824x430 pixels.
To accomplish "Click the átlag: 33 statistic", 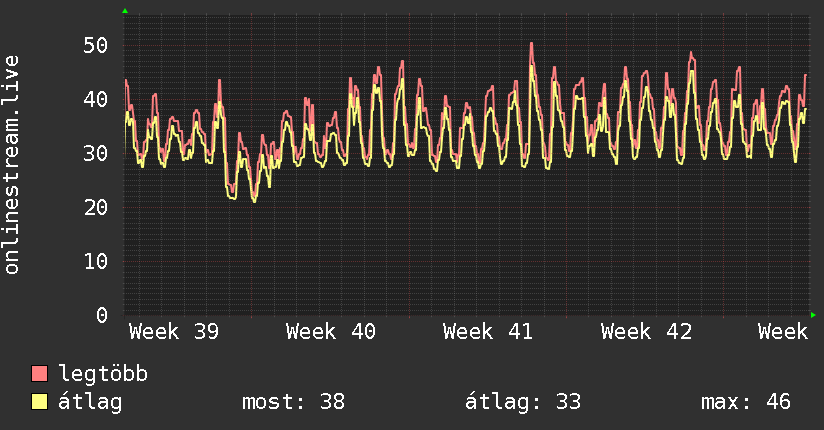I will [523, 402].
